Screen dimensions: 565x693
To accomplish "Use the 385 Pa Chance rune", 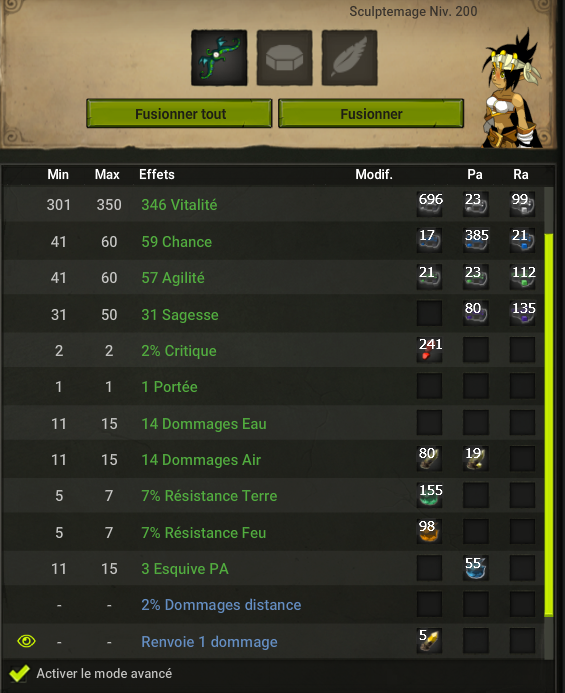I will pos(476,240).
